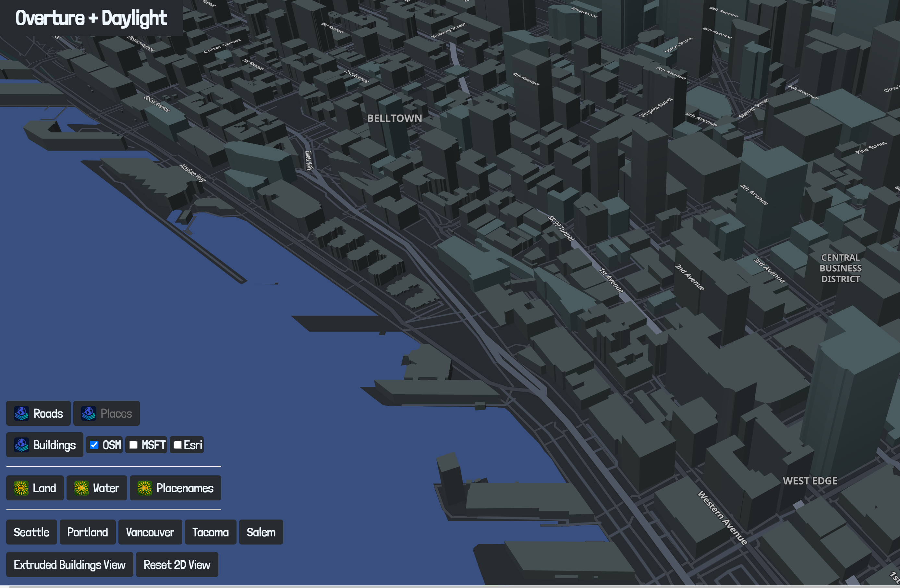Enable the Esri buildings checkbox
The height and width of the screenshot is (588, 900).
(x=177, y=445)
